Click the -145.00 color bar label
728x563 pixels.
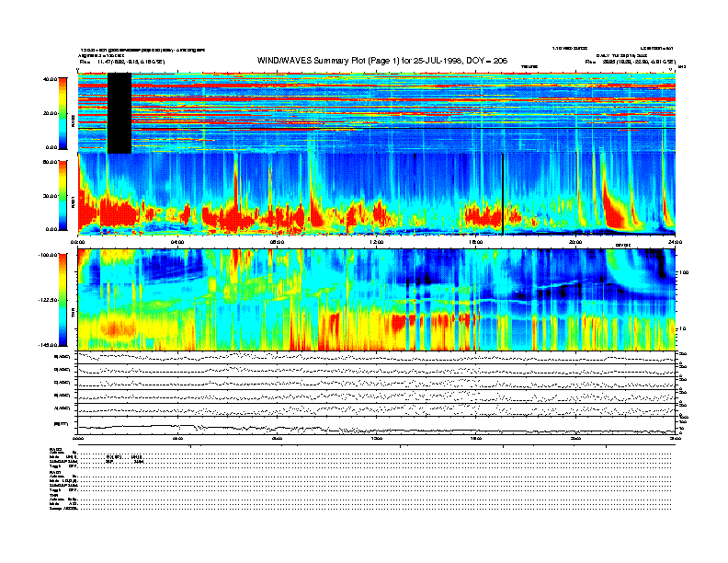48,345
